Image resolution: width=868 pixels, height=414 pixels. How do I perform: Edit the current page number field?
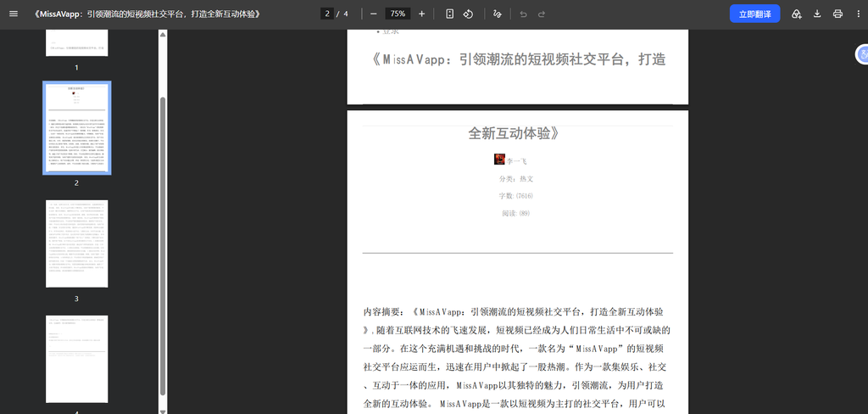326,14
